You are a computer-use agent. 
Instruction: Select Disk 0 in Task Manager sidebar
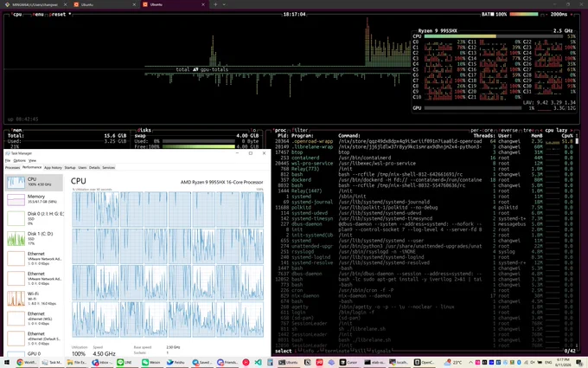coord(34,218)
